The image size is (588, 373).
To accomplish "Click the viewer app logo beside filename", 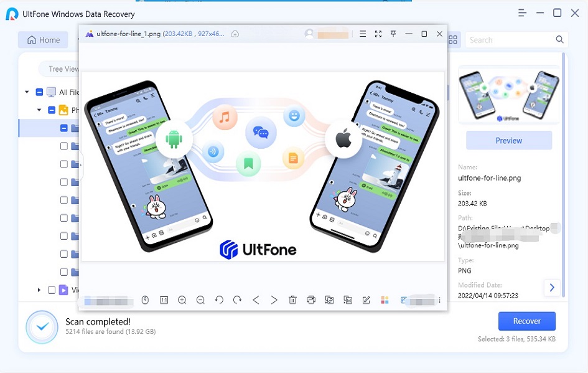I will pos(89,34).
